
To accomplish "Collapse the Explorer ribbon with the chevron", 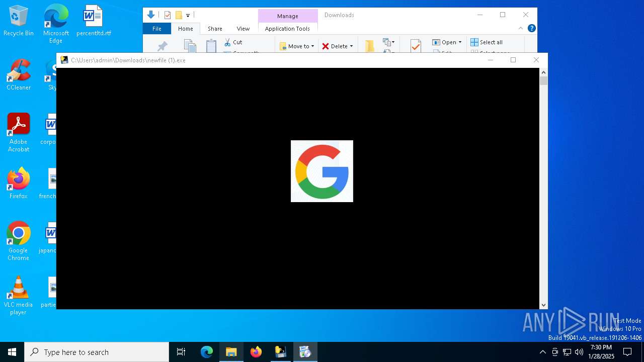I will [521, 28].
